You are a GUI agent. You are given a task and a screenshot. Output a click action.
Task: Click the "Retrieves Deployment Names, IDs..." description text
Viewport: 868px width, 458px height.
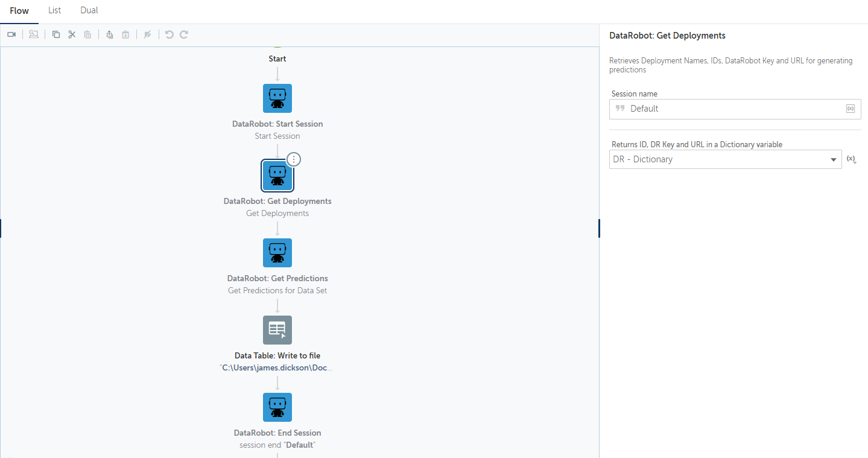[731, 65]
